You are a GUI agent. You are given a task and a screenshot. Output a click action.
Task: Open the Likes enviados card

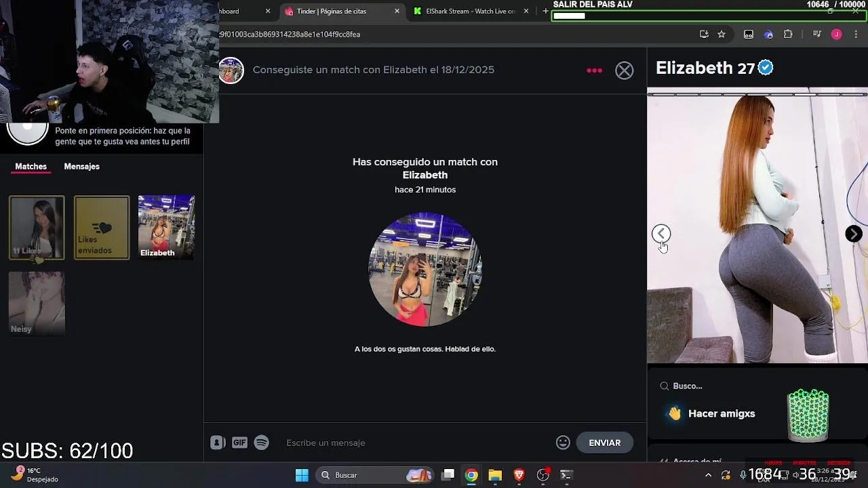pyautogui.click(x=102, y=228)
